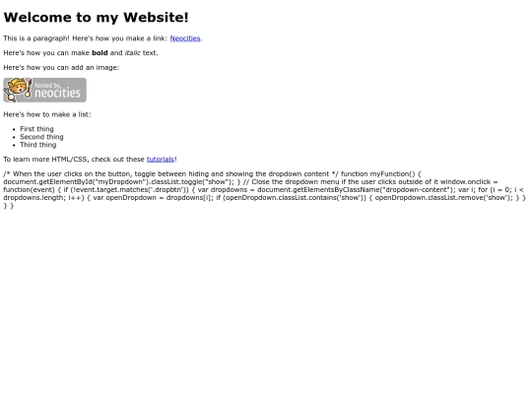Click the bullet point before 'Third thing'

tap(14, 145)
